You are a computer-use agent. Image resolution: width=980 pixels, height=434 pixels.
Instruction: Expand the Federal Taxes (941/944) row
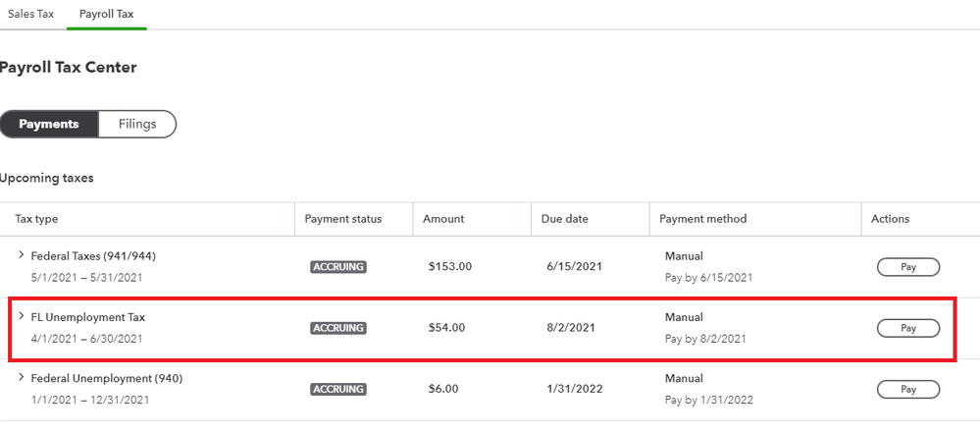[x=21, y=255]
